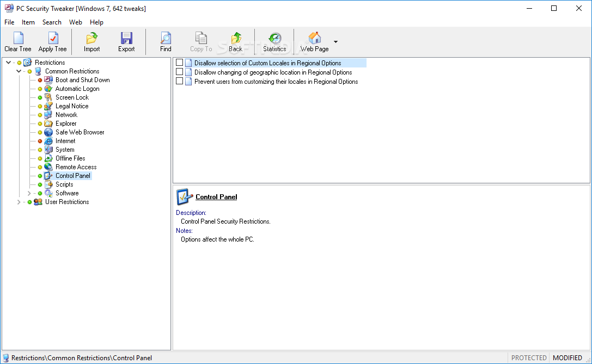Image resolution: width=592 pixels, height=364 pixels.
Task: Select the Software tree icon
Action: (x=48, y=193)
